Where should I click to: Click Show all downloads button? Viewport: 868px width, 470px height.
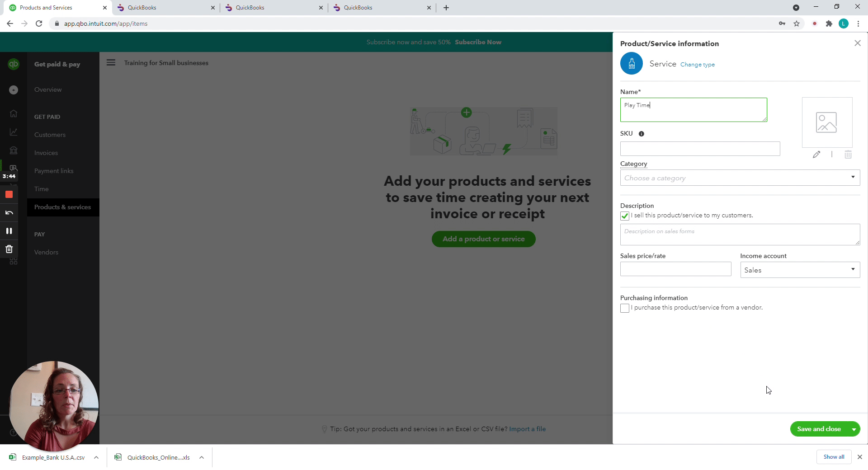pyautogui.click(x=834, y=457)
